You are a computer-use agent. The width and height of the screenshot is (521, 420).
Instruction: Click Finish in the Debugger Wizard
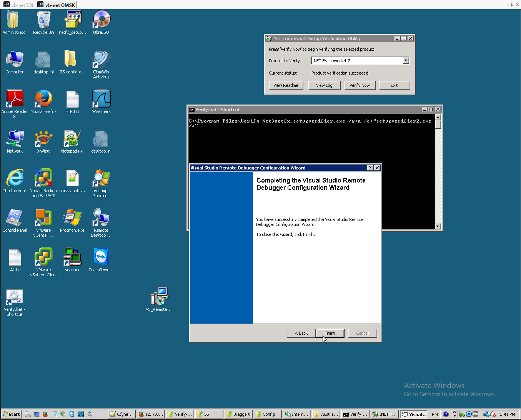pyautogui.click(x=330, y=333)
